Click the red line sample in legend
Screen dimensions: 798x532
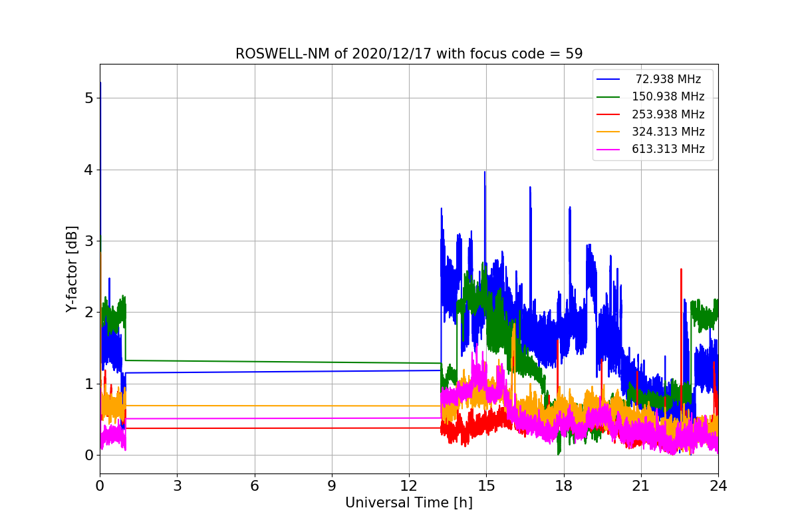tap(608, 114)
